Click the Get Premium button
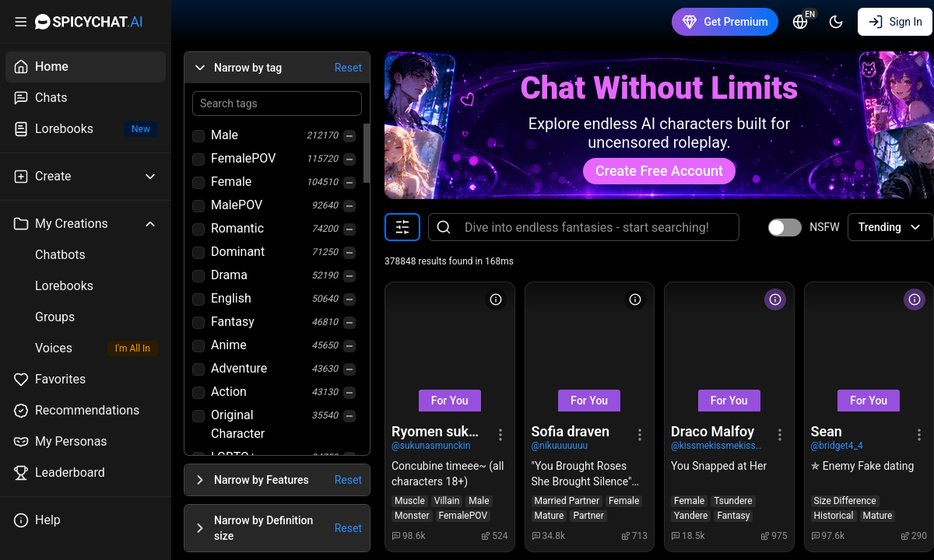934x560 pixels. (725, 22)
